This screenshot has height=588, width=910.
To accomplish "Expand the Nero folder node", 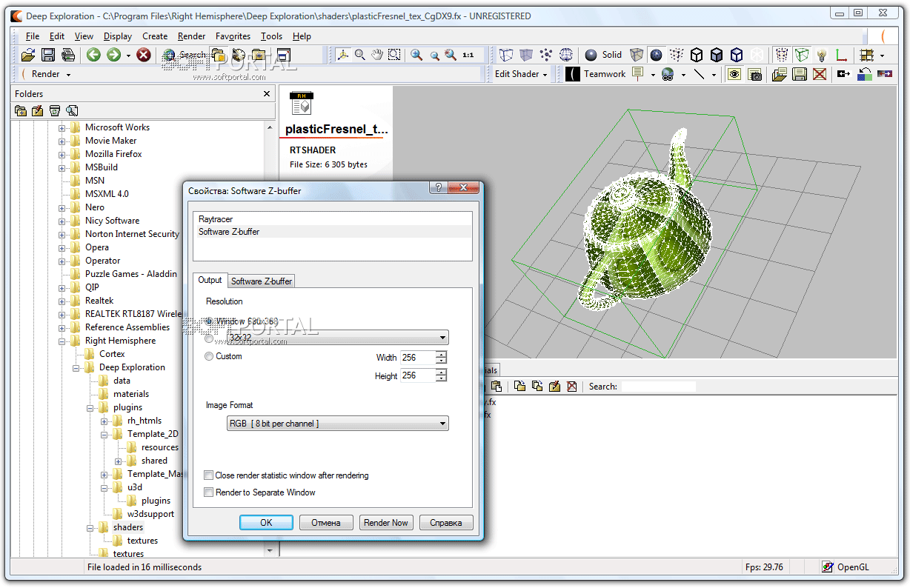I will point(62,207).
